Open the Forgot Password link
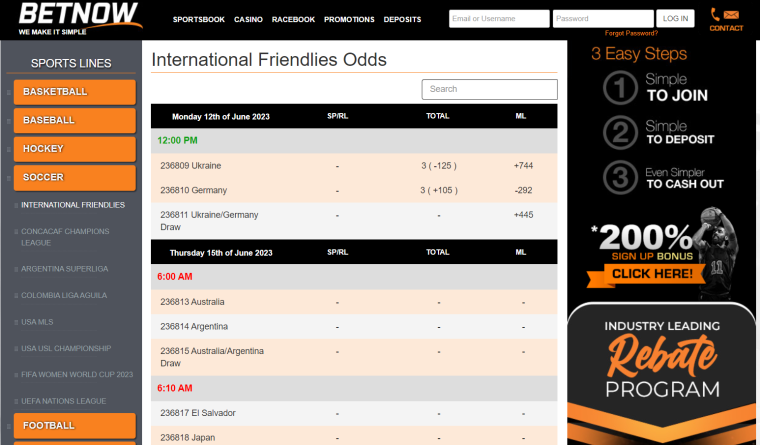This screenshot has width=760, height=445. [631, 33]
